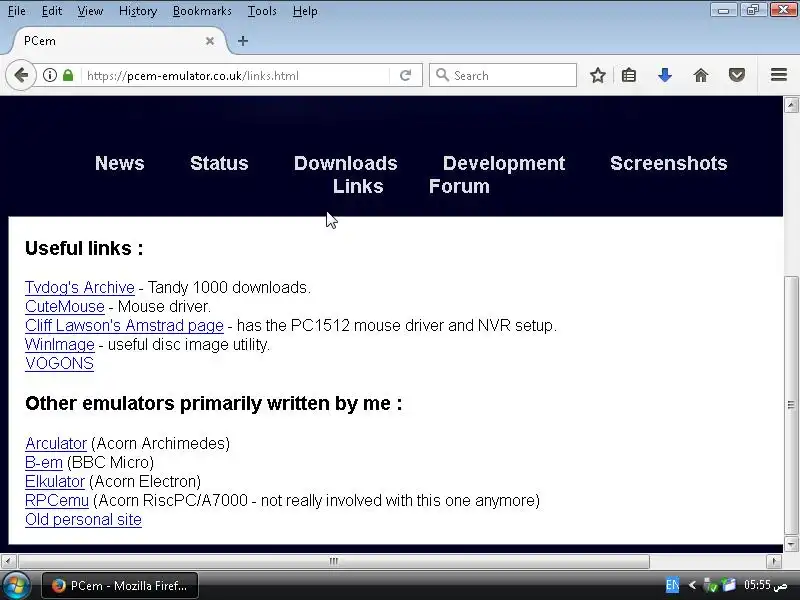
Task: Open the Downloads arrow icon
Action: (x=665, y=76)
